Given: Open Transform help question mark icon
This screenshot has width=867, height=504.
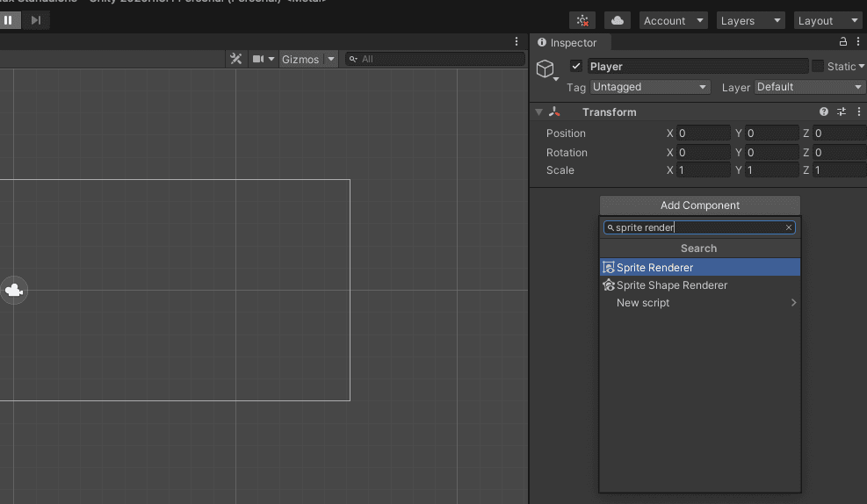Looking at the screenshot, I should 824,112.
